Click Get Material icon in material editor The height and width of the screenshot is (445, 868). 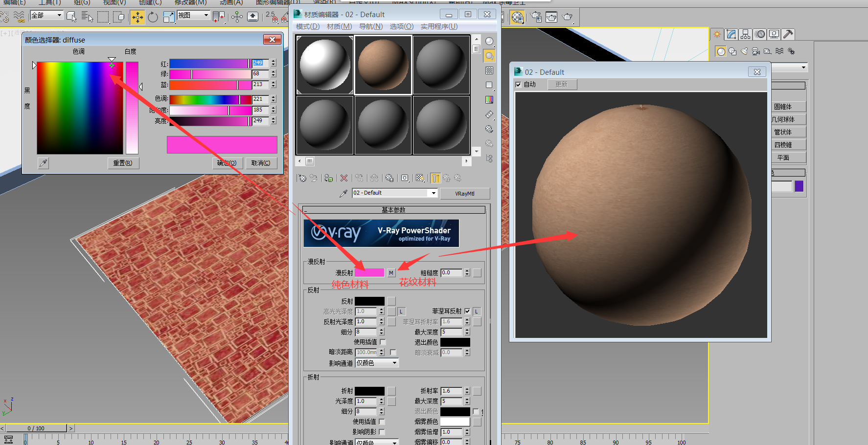(x=302, y=178)
